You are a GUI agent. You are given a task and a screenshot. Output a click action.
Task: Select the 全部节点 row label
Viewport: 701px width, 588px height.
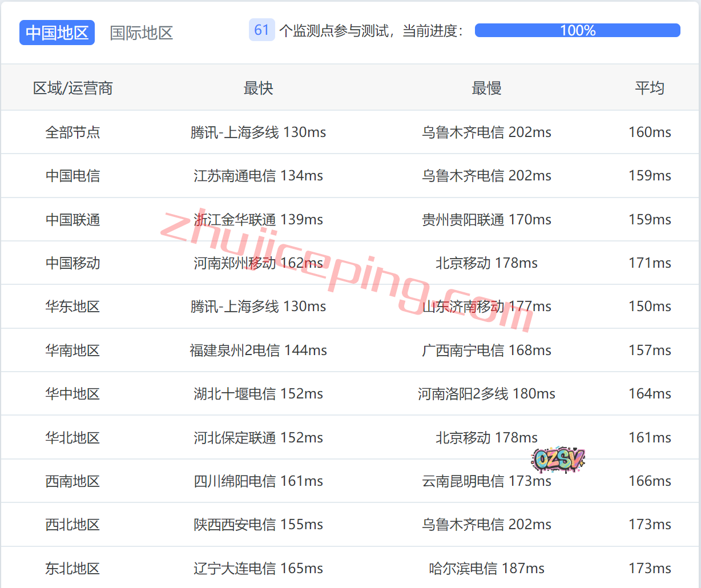point(72,132)
